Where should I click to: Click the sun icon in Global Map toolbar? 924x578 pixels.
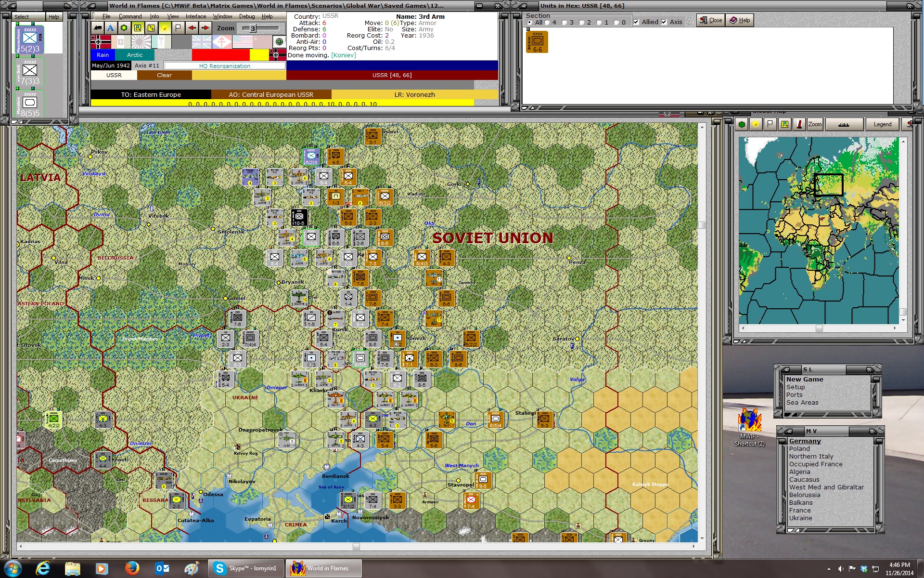pyautogui.click(x=756, y=124)
